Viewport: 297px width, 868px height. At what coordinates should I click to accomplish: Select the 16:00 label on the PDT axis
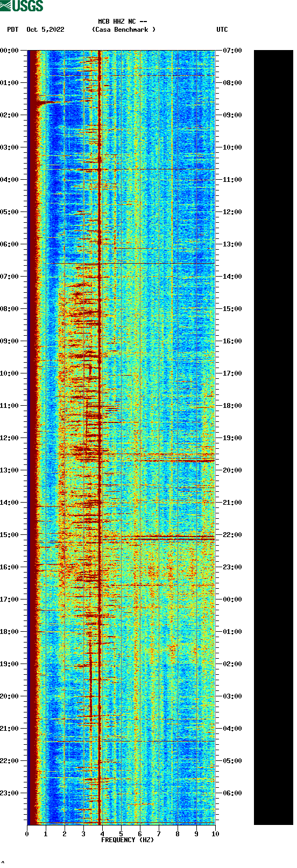[9, 567]
